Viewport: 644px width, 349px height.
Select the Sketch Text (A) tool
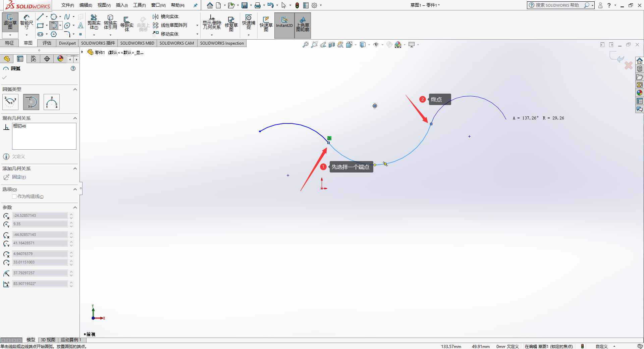(x=80, y=26)
